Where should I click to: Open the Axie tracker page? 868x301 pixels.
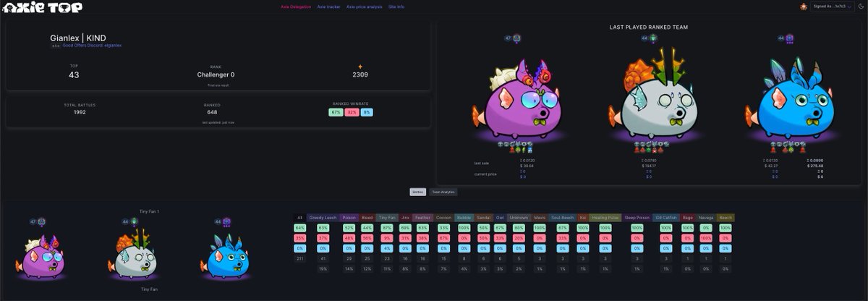[x=328, y=7]
